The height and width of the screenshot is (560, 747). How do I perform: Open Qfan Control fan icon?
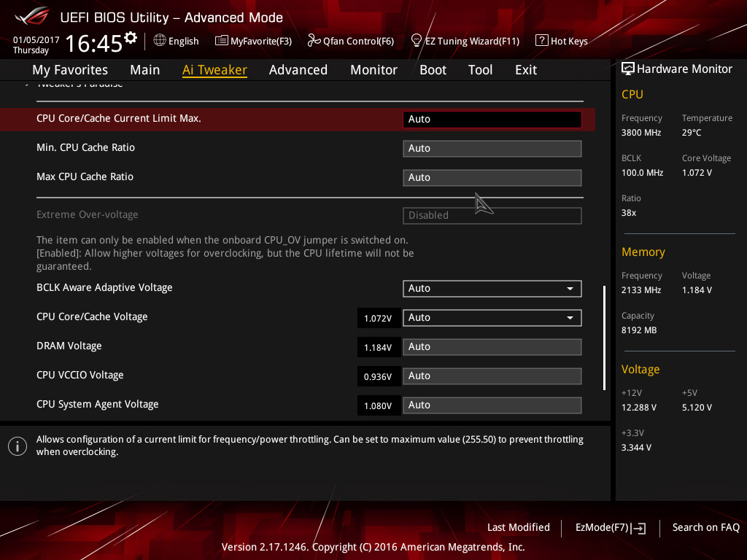tap(314, 41)
